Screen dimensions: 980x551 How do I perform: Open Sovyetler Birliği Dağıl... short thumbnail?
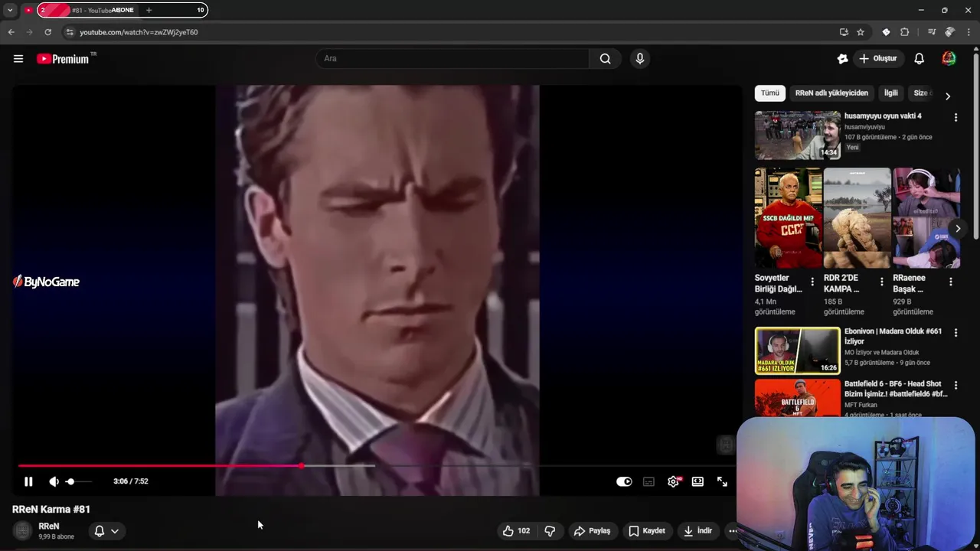click(789, 218)
